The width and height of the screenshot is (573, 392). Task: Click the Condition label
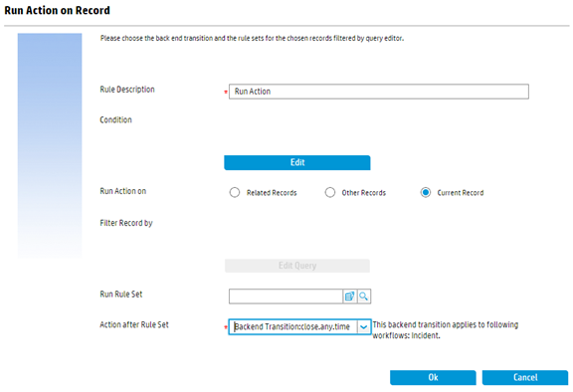(115, 119)
